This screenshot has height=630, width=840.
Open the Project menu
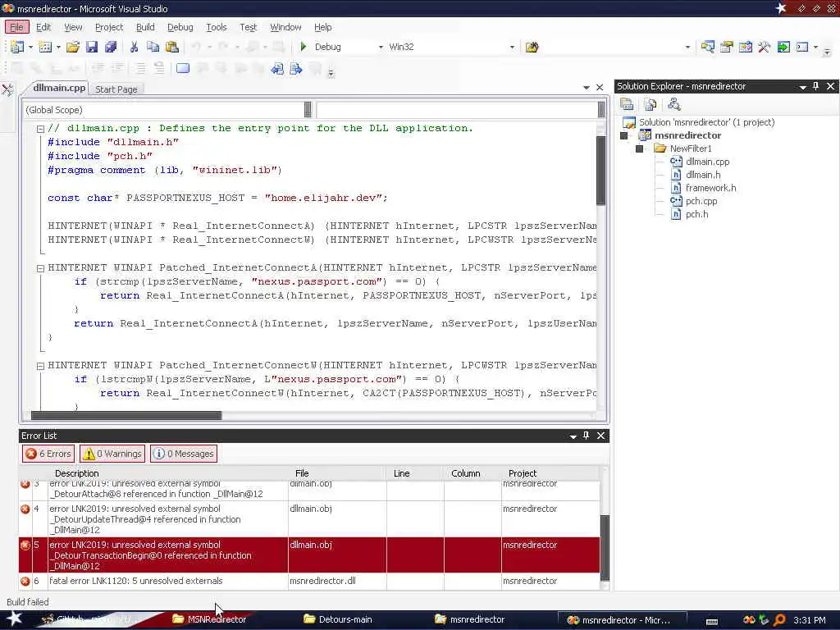click(109, 27)
